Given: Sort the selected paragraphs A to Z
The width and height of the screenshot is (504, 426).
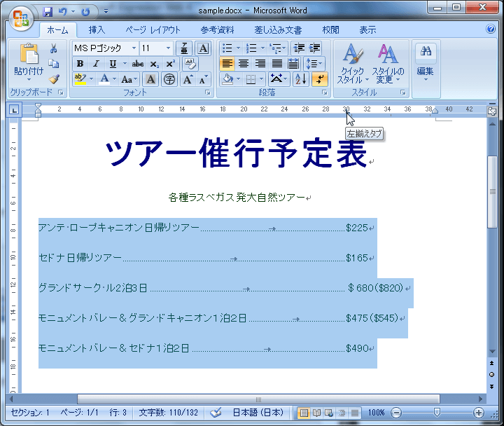Looking at the screenshot, I should click(x=301, y=79).
